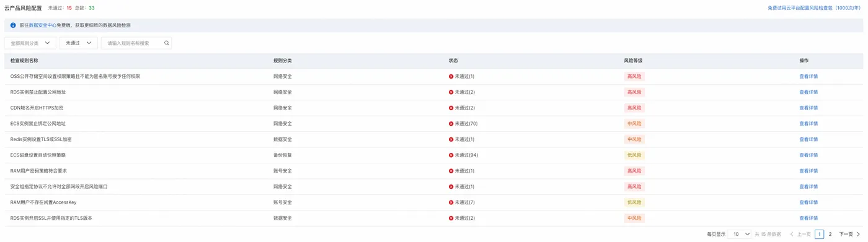Go to page 2 of results
This screenshot has height=242, width=868.
pos(830,235)
